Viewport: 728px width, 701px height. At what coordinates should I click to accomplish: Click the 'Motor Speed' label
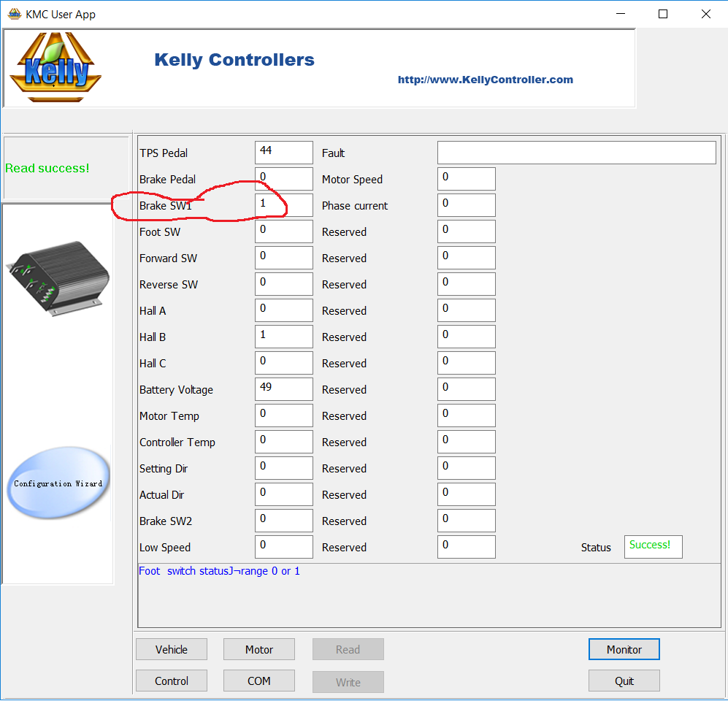click(353, 180)
